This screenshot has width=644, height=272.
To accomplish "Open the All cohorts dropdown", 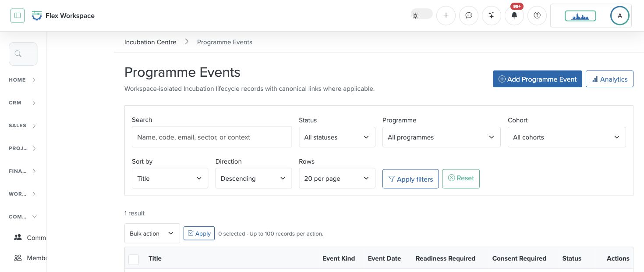I will (566, 137).
